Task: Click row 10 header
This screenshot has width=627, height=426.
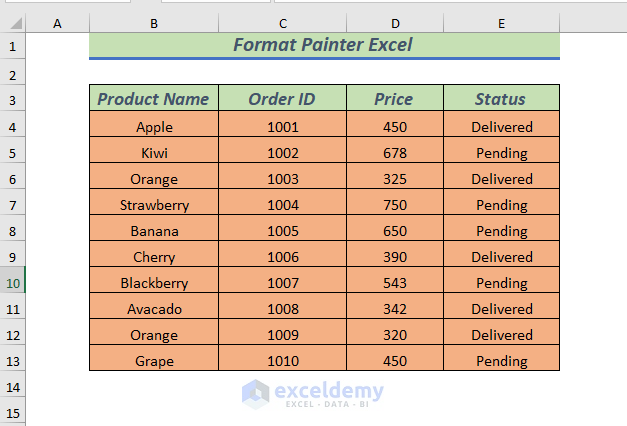Action: [12, 283]
